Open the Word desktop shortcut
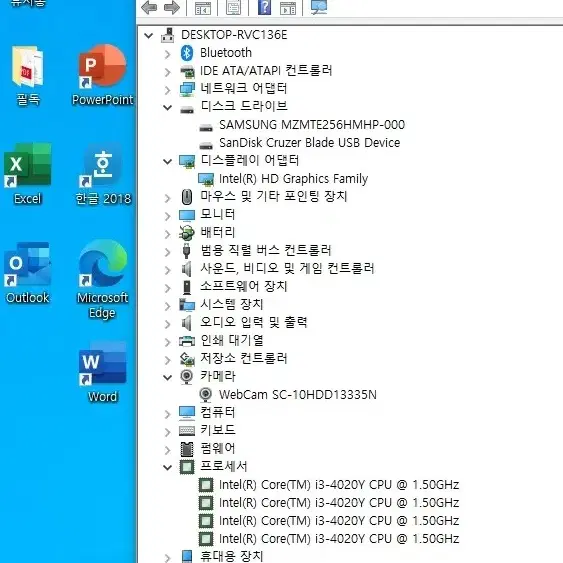 tap(103, 372)
